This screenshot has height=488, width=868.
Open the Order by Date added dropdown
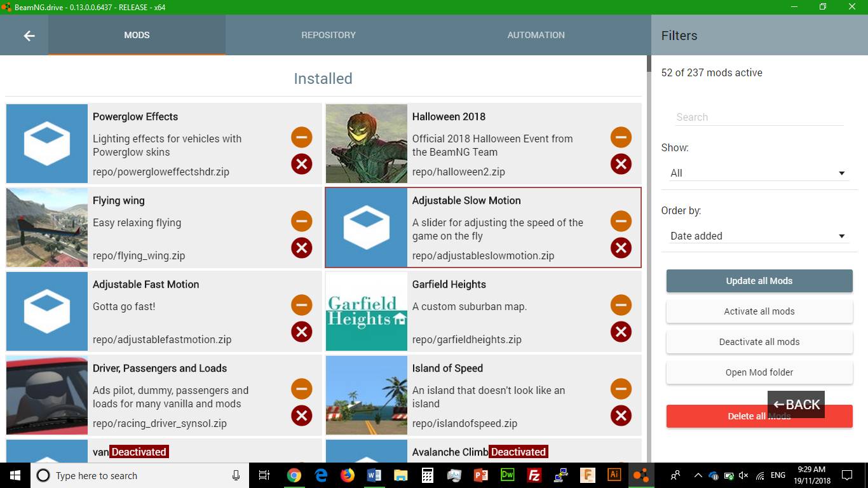click(x=759, y=236)
